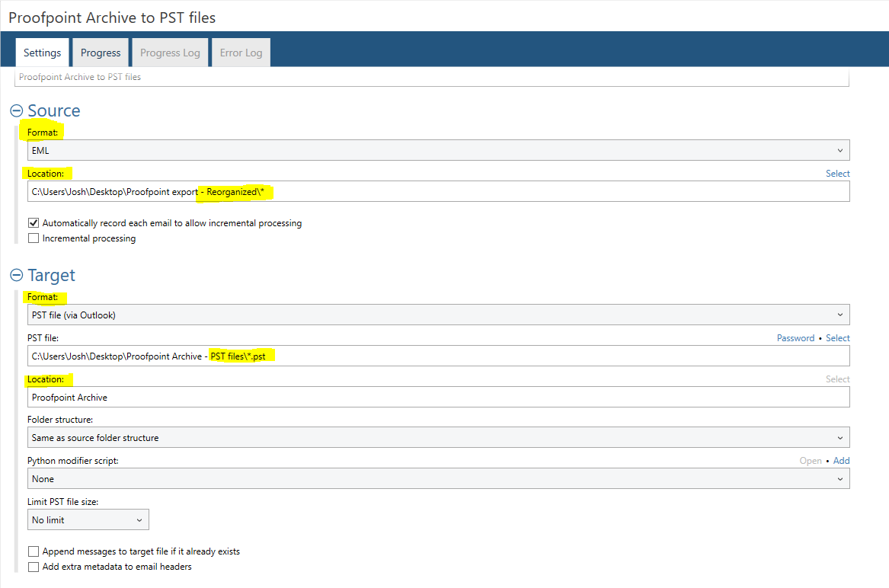Click the job name field at top

pos(431,77)
